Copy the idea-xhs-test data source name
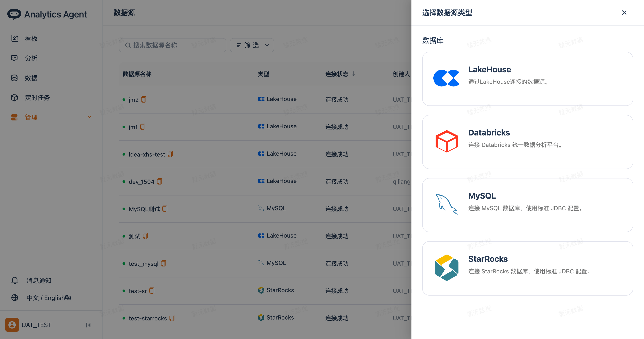This screenshot has height=339, width=644. [x=170, y=154]
